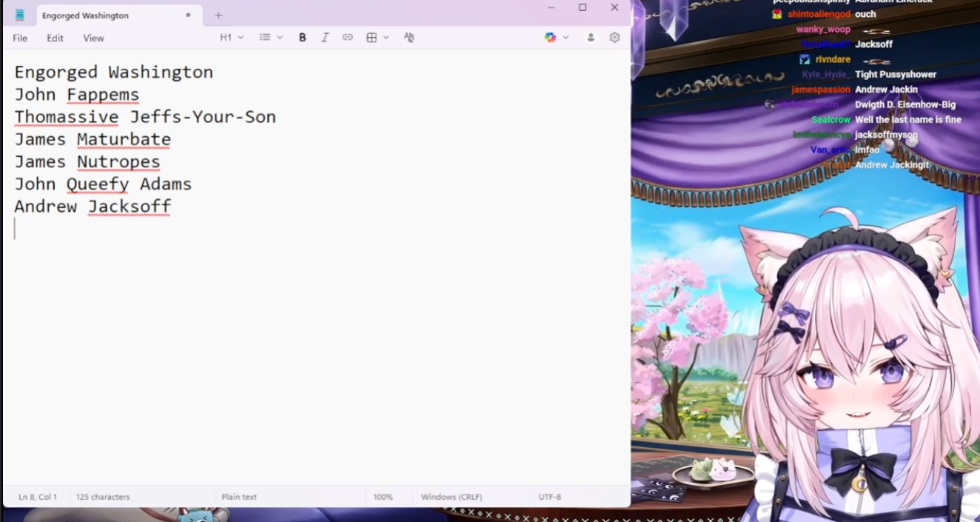Click the Plain text status bar entry
The width and height of the screenshot is (980, 522).
239,497
